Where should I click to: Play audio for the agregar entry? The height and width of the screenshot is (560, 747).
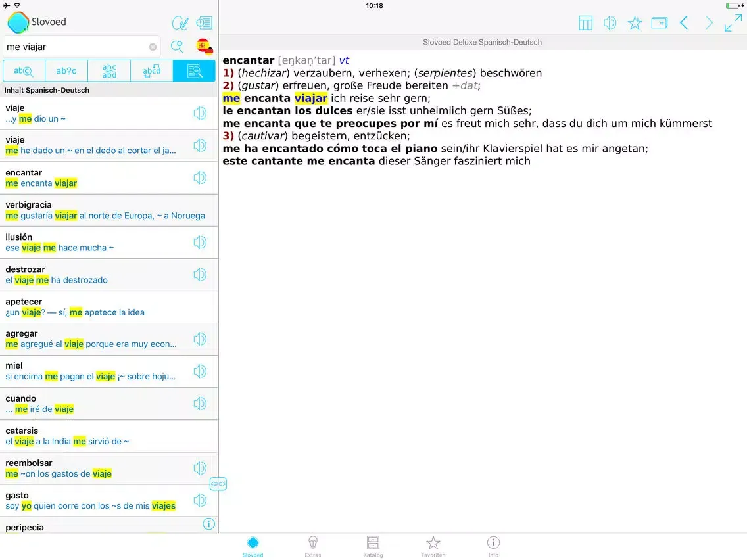(200, 339)
